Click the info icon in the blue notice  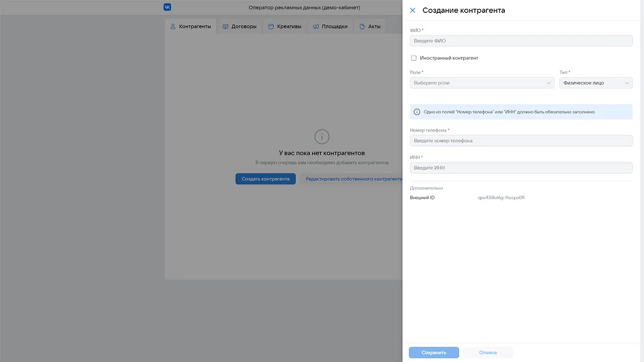tap(417, 112)
